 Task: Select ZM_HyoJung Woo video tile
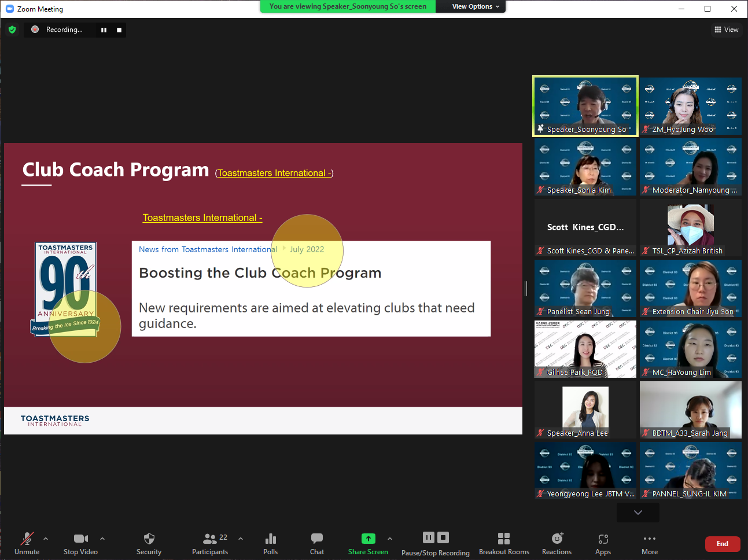pos(691,106)
